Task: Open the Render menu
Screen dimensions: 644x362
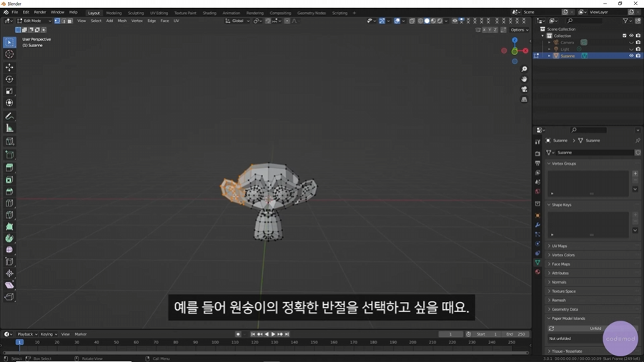Action: (x=40, y=12)
